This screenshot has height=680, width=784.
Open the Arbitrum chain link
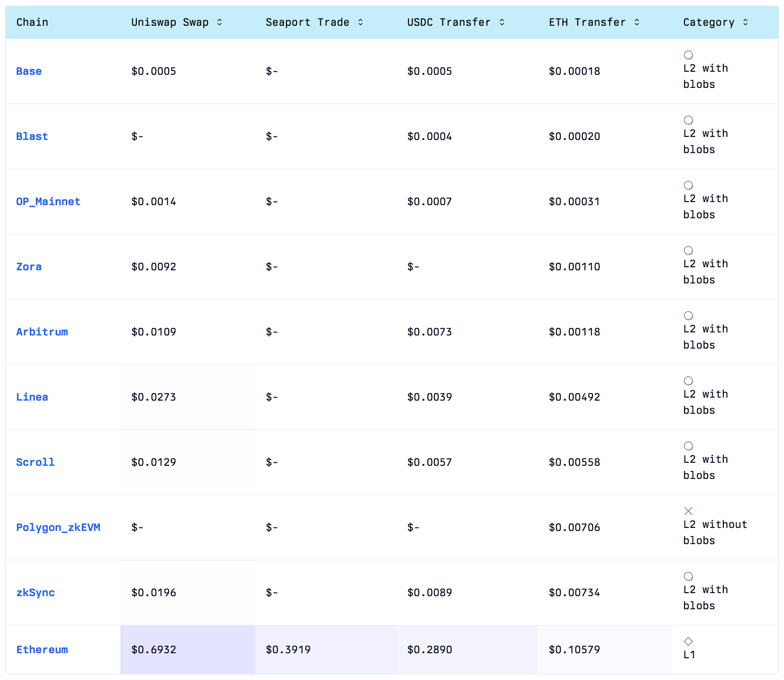pos(42,332)
